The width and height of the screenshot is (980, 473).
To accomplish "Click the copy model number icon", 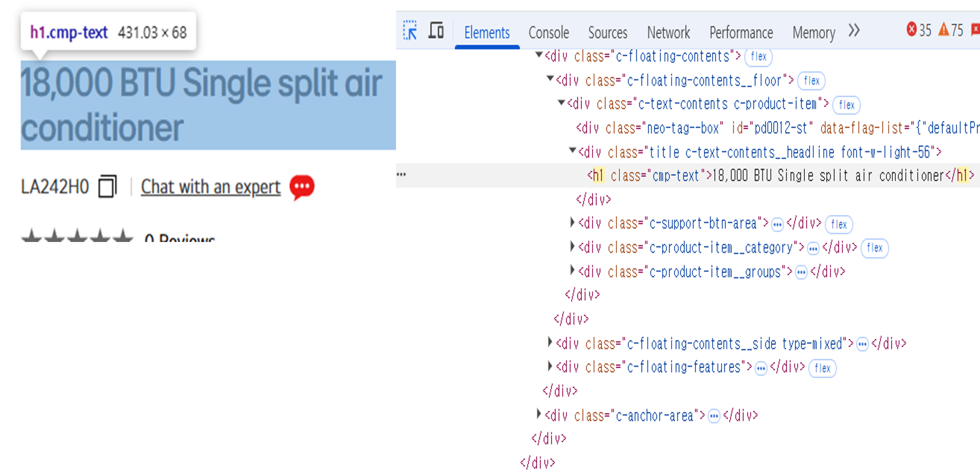I will pos(107,186).
